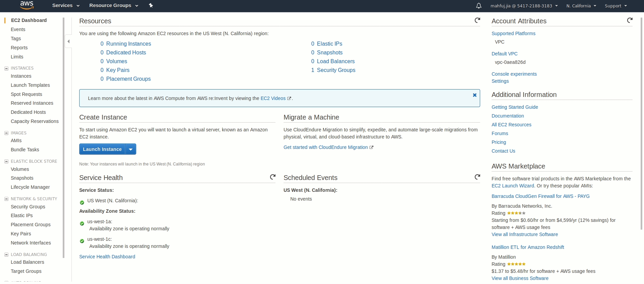The image size is (644, 284).
Task: Open Instances in the sidebar
Action: [x=21, y=76]
